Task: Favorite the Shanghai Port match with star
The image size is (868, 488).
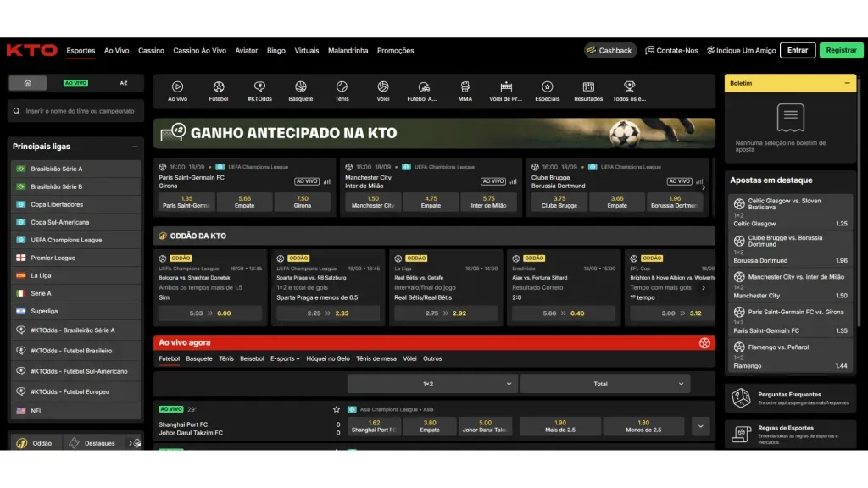Action: [x=337, y=409]
